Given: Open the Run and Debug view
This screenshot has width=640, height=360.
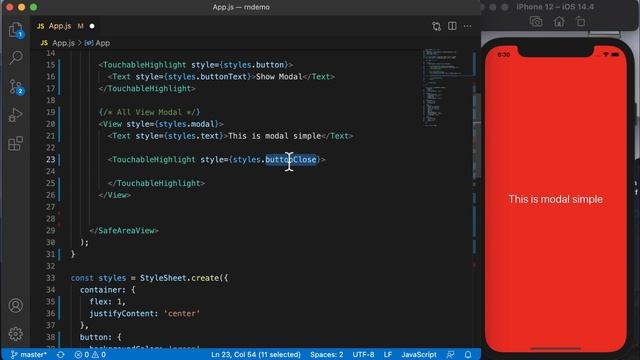Looking at the screenshot, I should point(16,115).
